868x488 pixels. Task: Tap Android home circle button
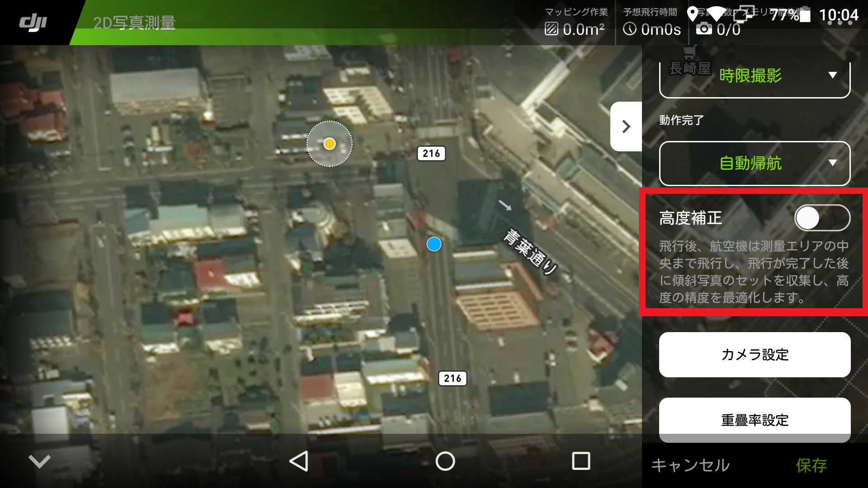click(x=445, y=461)
